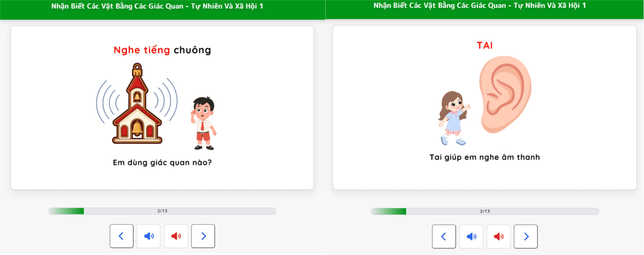Viewport: 644px width, 255px height.
Task: Click the girl pointing at the ear
Action: (454, 118)
